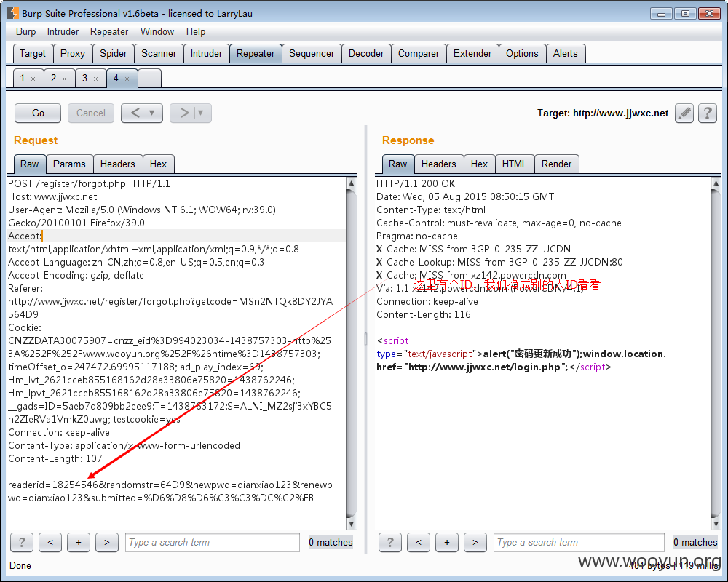Switch to the Sequencer tab
Image resolution: width=728 pixels, height=582 pixels.
(311, 53)
